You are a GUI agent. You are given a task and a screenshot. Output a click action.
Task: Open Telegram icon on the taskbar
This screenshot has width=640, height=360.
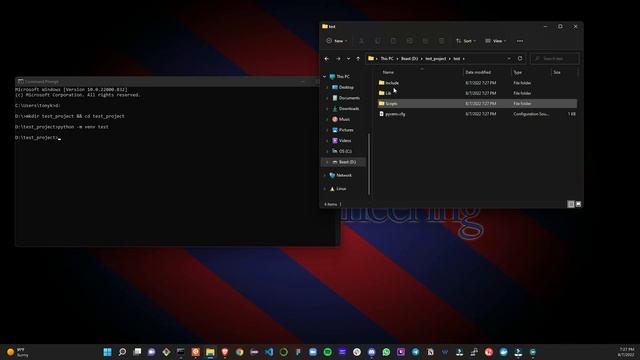click(416, 352)
